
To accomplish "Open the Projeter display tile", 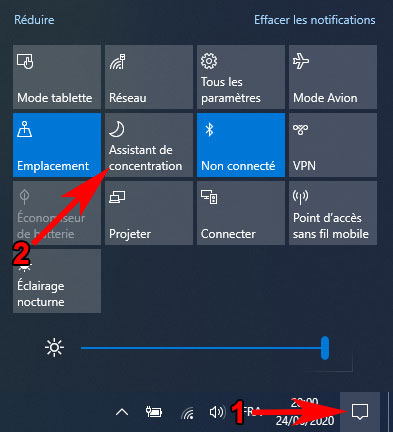I will pos(149,213).
